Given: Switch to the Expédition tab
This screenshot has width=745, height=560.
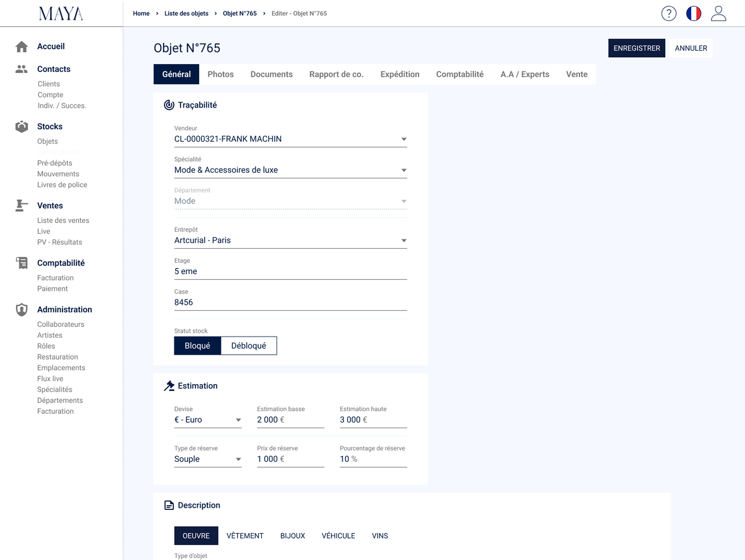Looking at the screenshot, I should [x=400, y=74].
